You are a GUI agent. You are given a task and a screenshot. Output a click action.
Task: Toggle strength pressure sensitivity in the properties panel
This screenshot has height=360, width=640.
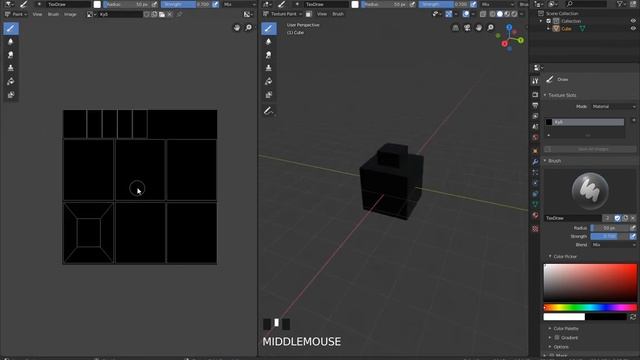tap(633, 236)
